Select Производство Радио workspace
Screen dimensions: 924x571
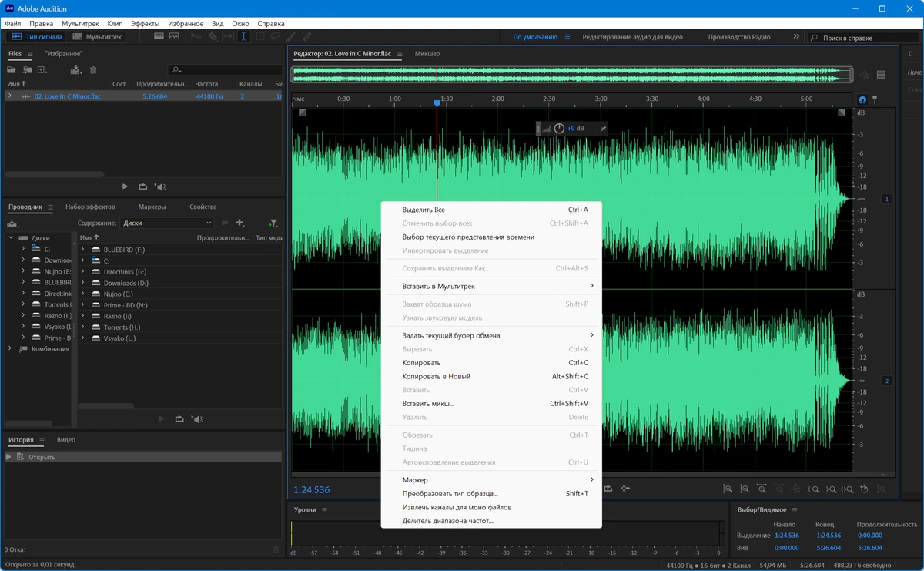tap(739, 37)
